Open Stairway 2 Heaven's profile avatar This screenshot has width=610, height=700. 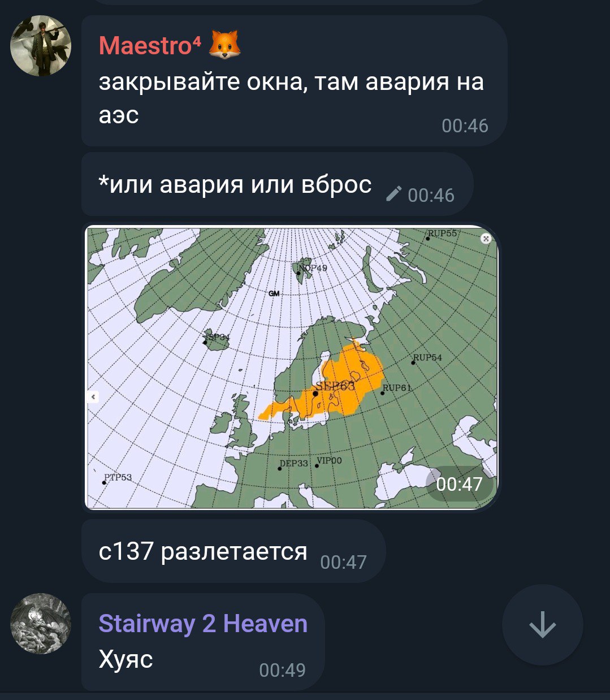pyautogui.click(x=41, y=623)
